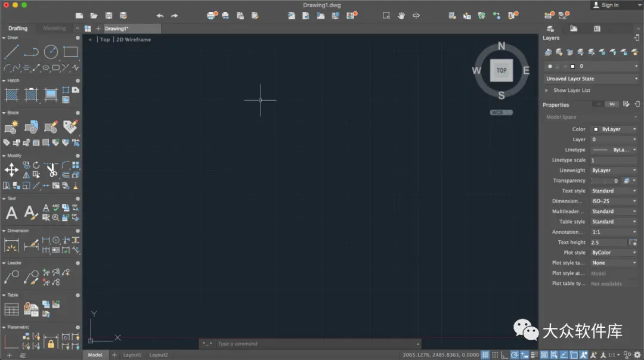
Task: Toggle ortho mode in status bar
Action: coord(505,355)
